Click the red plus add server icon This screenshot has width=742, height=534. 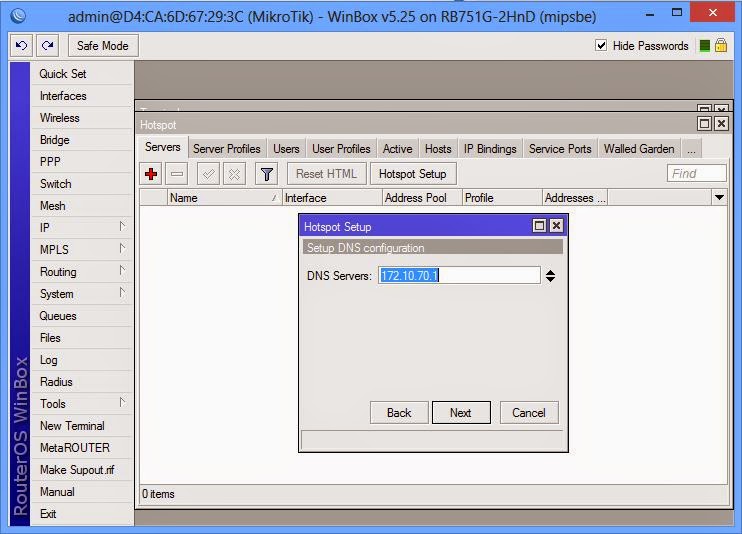pyautogui.click(x=151, y=174)
